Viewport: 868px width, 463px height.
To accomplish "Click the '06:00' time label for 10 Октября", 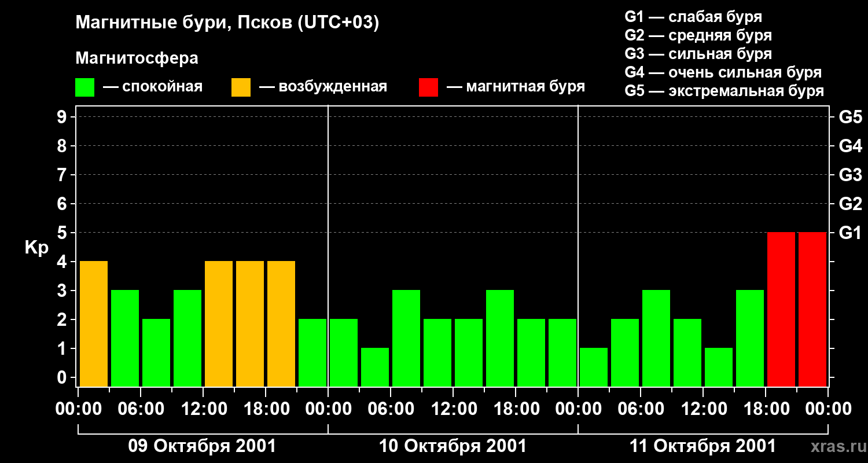I will pyautogui.click(x=391, y=409).
